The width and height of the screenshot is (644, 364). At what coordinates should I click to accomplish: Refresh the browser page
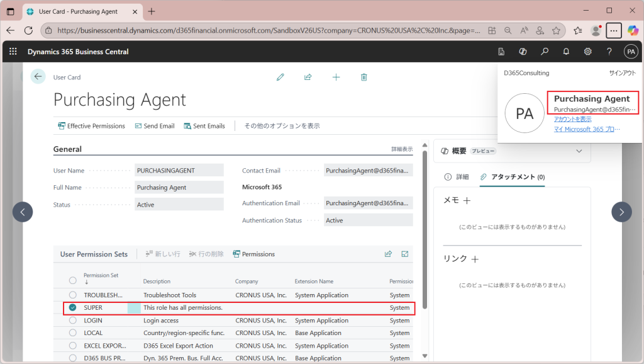coord(28,30)
